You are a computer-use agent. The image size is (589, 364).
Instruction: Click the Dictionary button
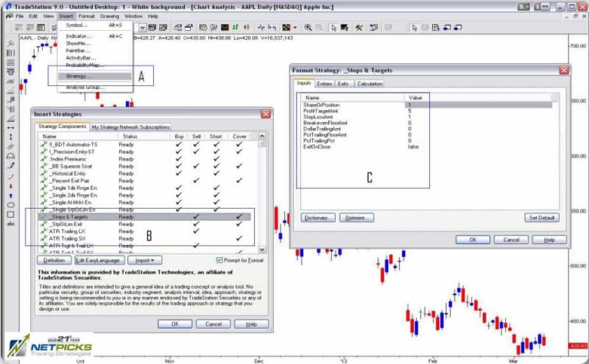point(318,218)
